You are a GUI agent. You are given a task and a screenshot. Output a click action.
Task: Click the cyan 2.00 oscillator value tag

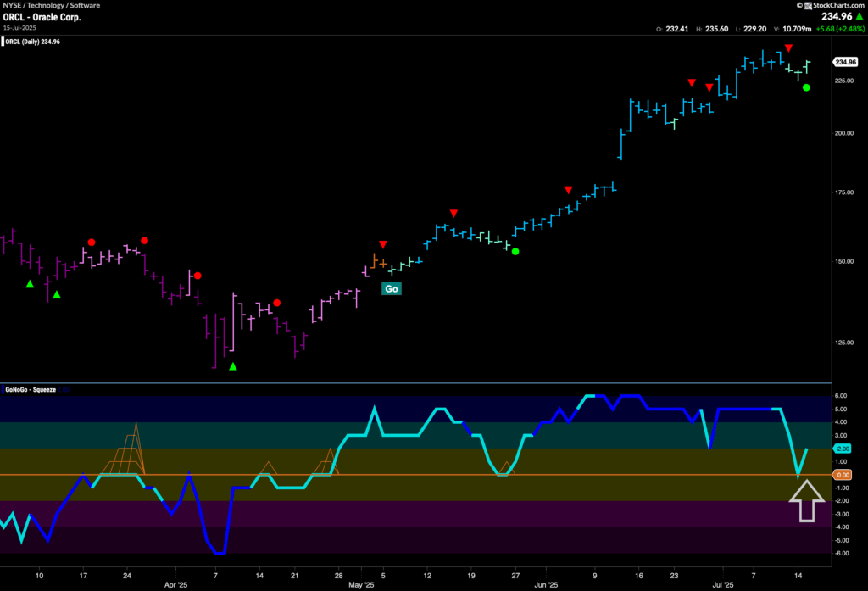[842, 449]
